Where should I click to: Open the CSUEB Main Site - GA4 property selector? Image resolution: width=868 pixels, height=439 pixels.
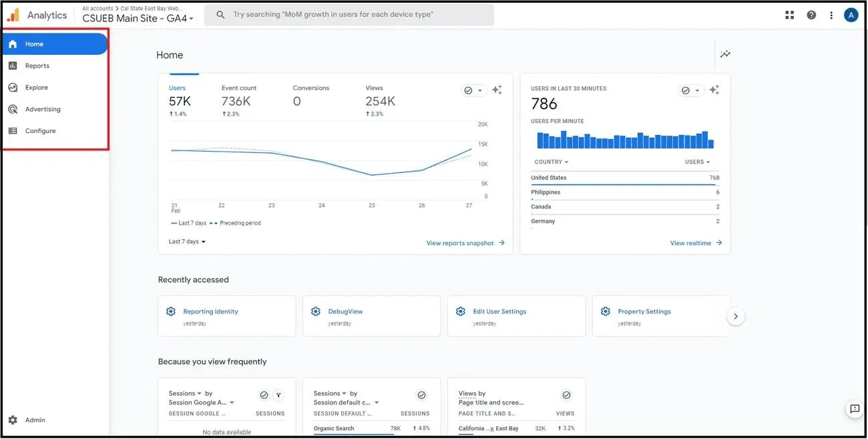click(138, 19)
